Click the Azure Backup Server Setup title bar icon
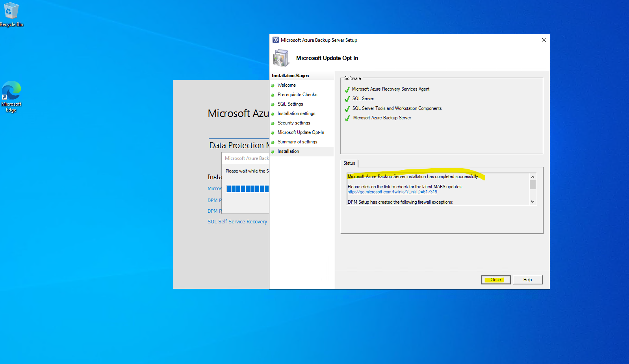Image resolution: width=629 pixels, height=364 pixels. click(x=276, y=40)
